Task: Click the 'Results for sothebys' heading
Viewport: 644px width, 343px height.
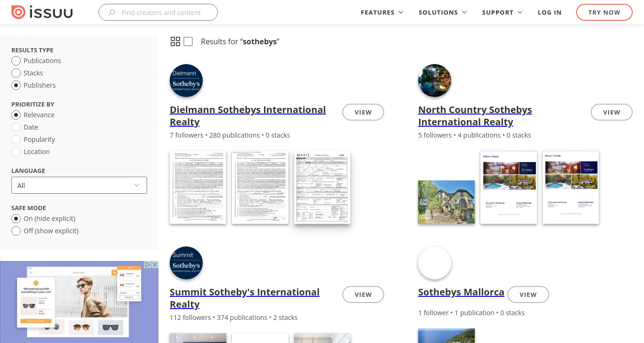Action: pyautogui.click(x=240, y=41)
